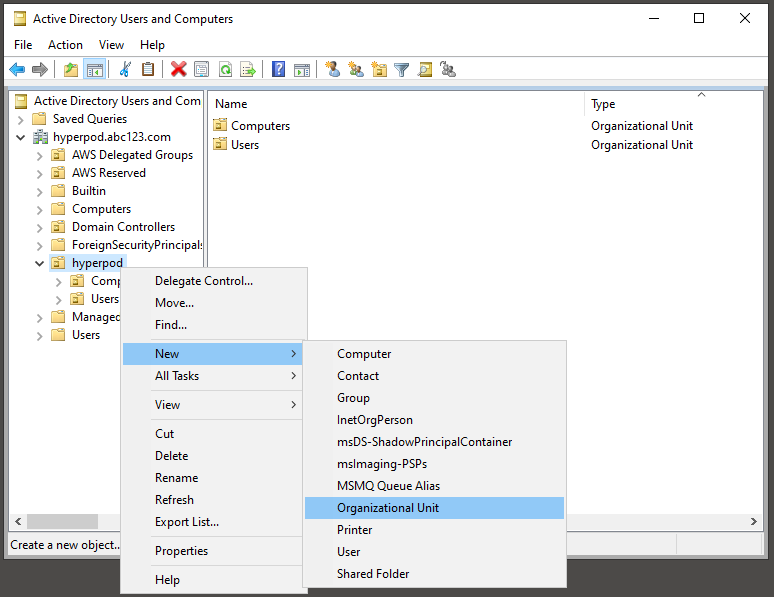Image resolution: width=774 pixels, height=597 pixels.
Task: Click the OU icon beside Computers in list pane
Action: tap(220, 125)
